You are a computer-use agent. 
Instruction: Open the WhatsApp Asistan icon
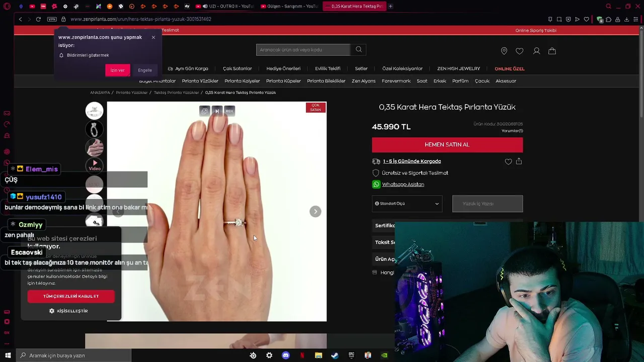tap(376, 185)
